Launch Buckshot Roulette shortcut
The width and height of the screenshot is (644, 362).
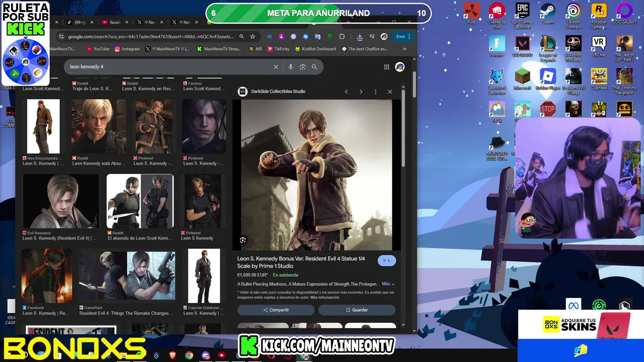click(573, 49)
